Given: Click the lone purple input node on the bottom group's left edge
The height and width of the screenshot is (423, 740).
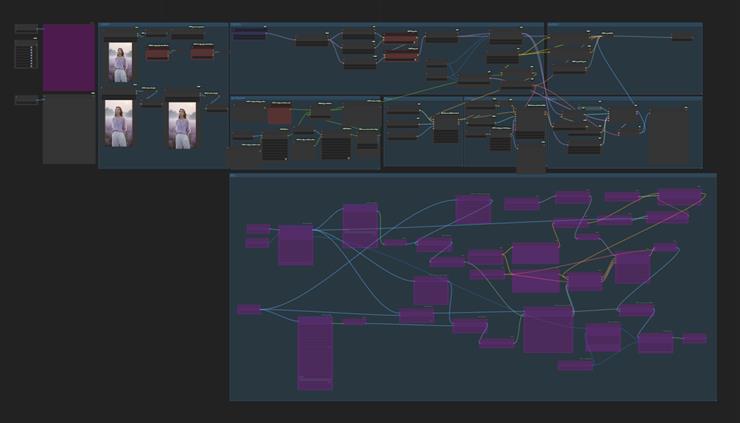Looking at the screenshot, I should pyautogui.click(x=249, y=310).
